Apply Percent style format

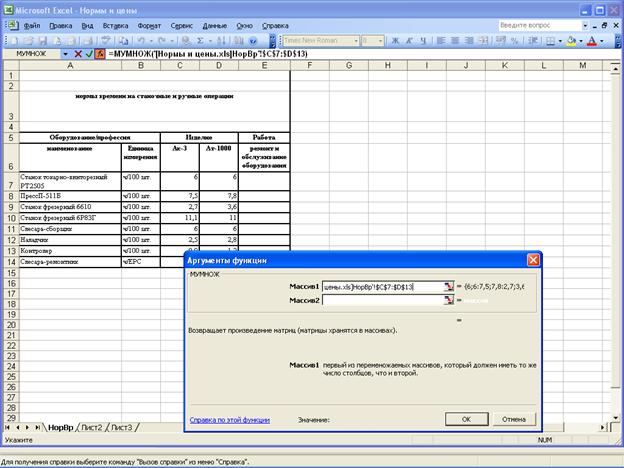coord(515,41)
